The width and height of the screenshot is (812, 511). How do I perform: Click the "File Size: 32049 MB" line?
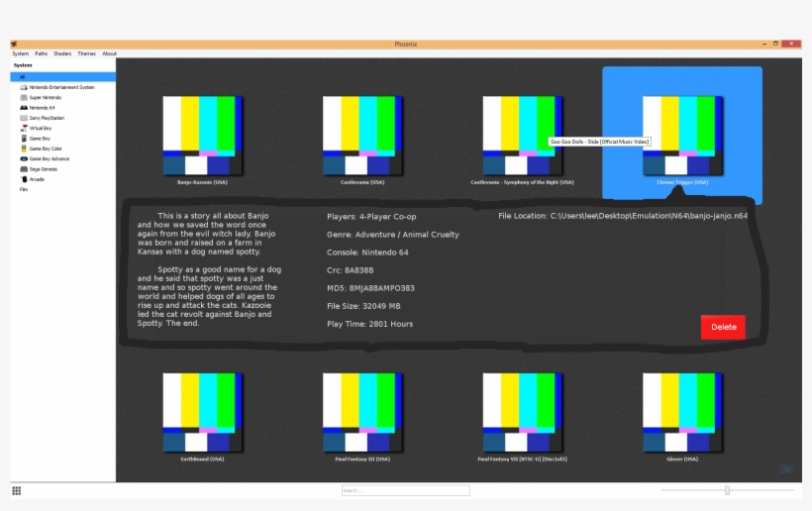363,306
